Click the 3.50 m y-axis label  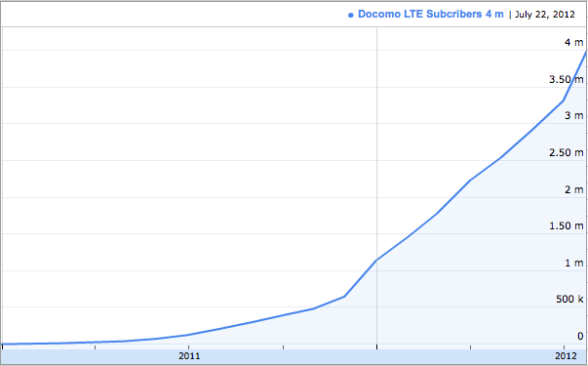567,79
